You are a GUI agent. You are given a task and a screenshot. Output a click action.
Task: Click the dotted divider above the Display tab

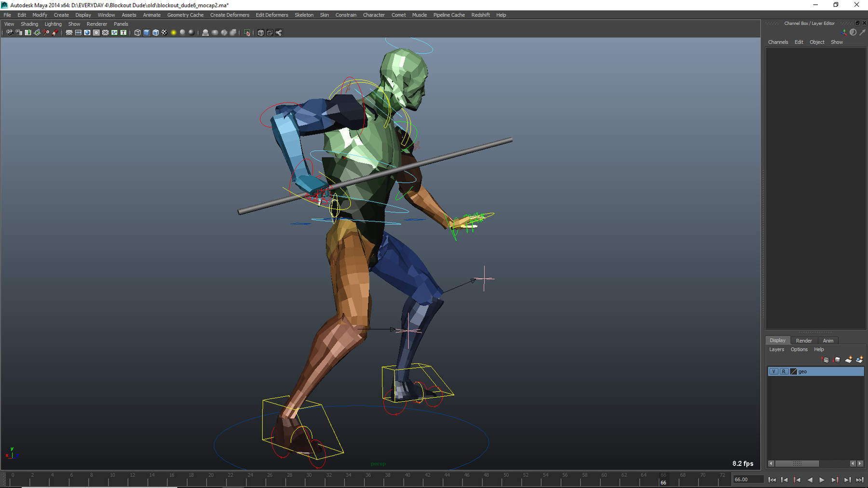pos(815,332)
